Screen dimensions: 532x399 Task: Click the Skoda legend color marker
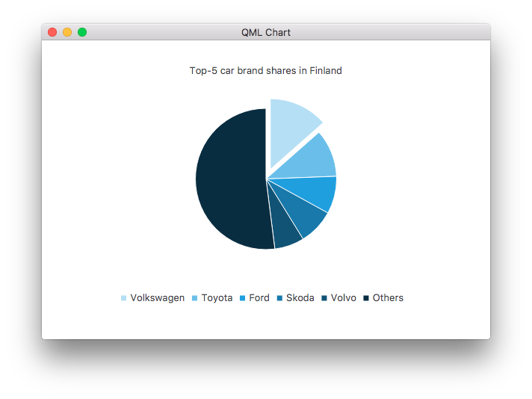pos(279,298)
